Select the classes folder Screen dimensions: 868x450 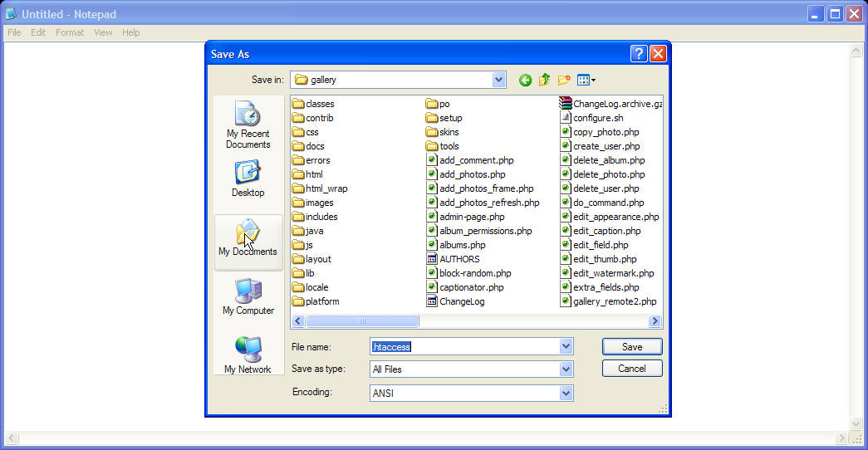[313, 104]
